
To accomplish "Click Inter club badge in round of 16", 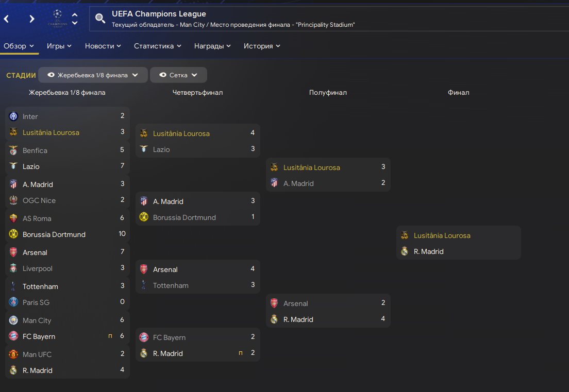I will point(13,116).
